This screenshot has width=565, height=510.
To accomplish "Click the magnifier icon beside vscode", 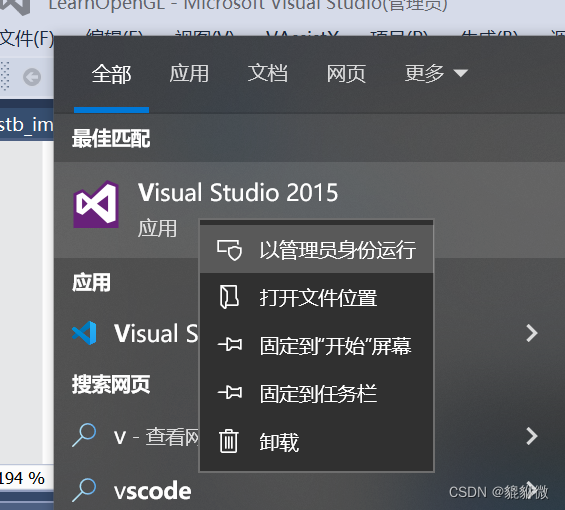I will coord(84,490).
